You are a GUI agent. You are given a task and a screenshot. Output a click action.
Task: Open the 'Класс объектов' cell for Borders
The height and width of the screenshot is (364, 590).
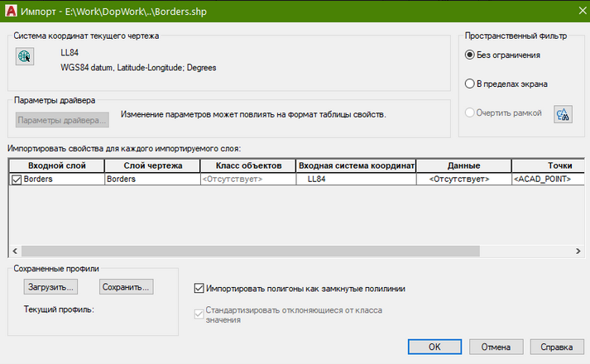coord(247,179)
